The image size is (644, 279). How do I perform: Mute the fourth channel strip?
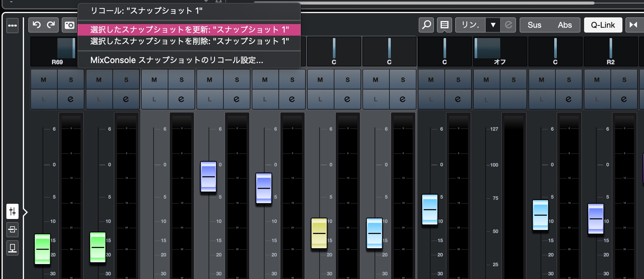(x=210, y=79)
